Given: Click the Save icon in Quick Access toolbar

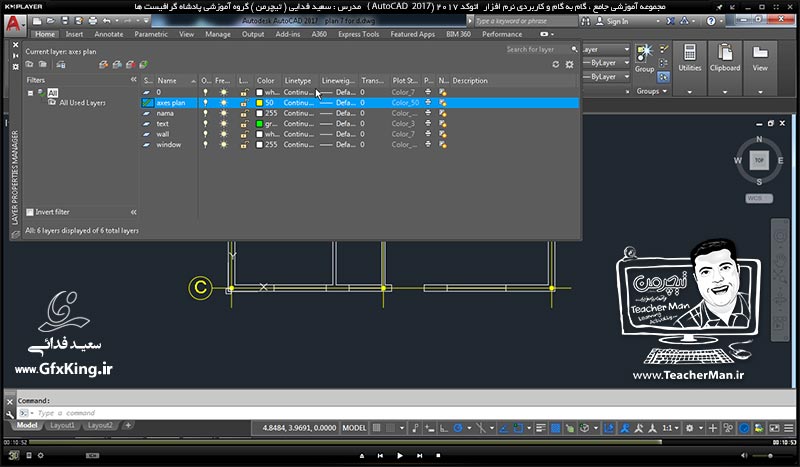Looking at the screenshot, I should (65, 21).
